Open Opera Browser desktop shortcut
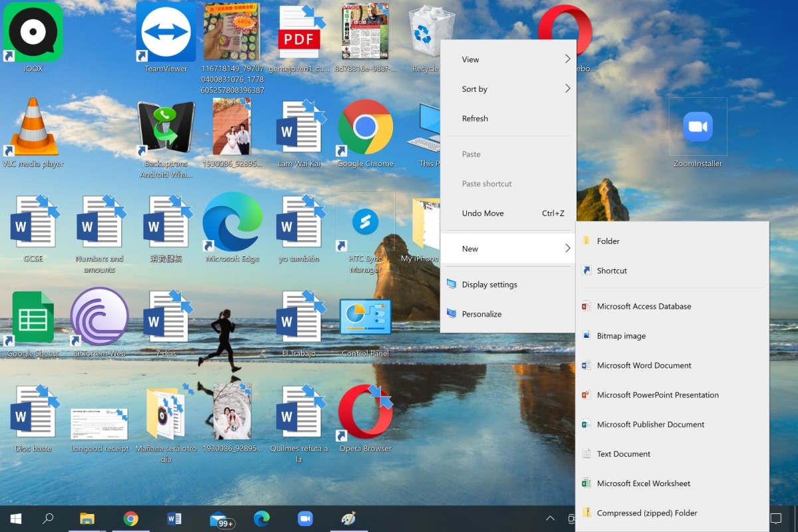The width and height of the screenshot is (798, 532). (x=366, y=418)
